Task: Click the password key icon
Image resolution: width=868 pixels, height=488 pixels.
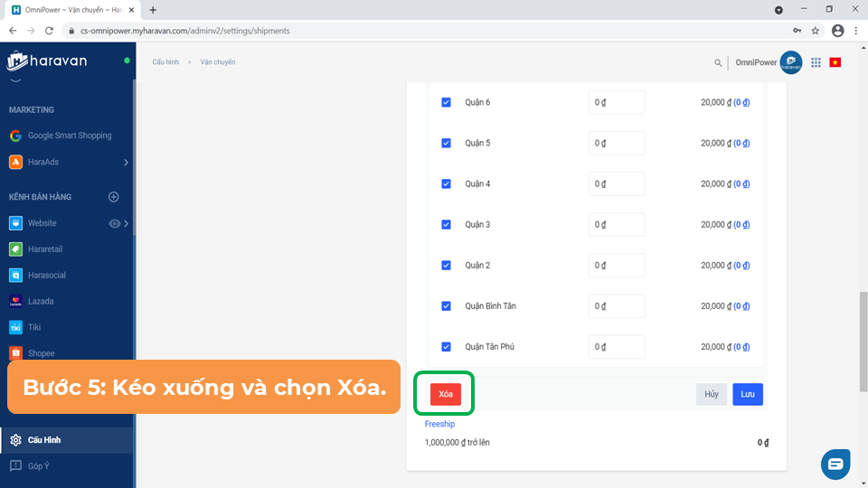Action: pyautogui.click(x=797, y=31)
